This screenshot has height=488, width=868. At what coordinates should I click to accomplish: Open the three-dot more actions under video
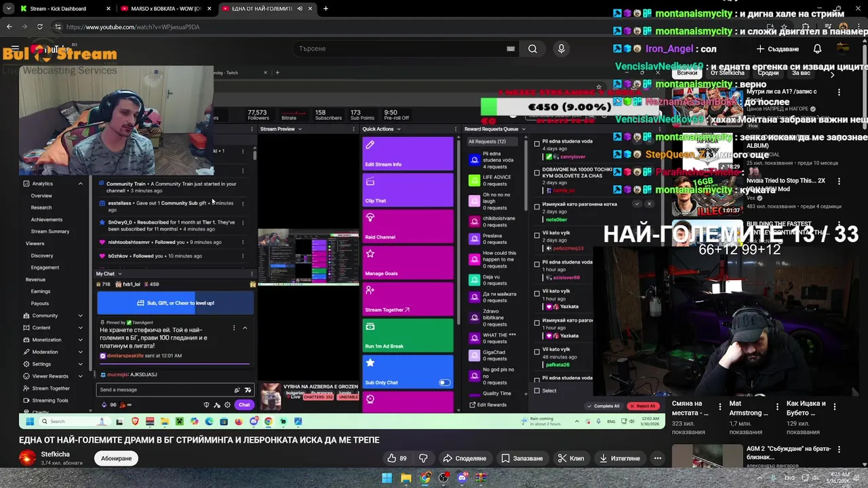click(x=657, y=458)
